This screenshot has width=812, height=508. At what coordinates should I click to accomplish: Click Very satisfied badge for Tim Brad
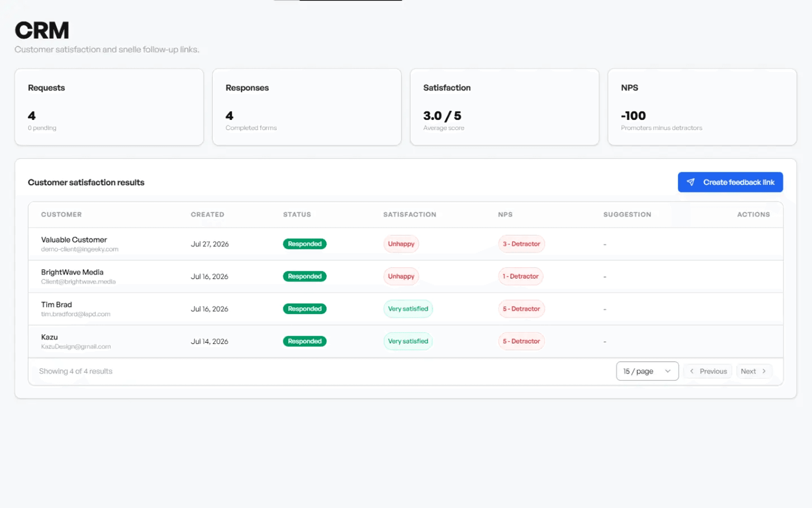pyautogui.click(x=408, y=309)
